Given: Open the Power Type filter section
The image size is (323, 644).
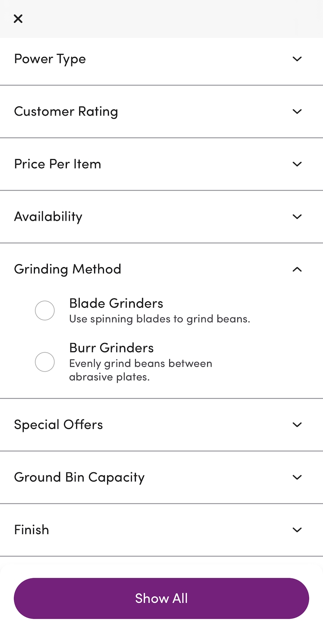Looking at the screenshot, I should (50, 59).
